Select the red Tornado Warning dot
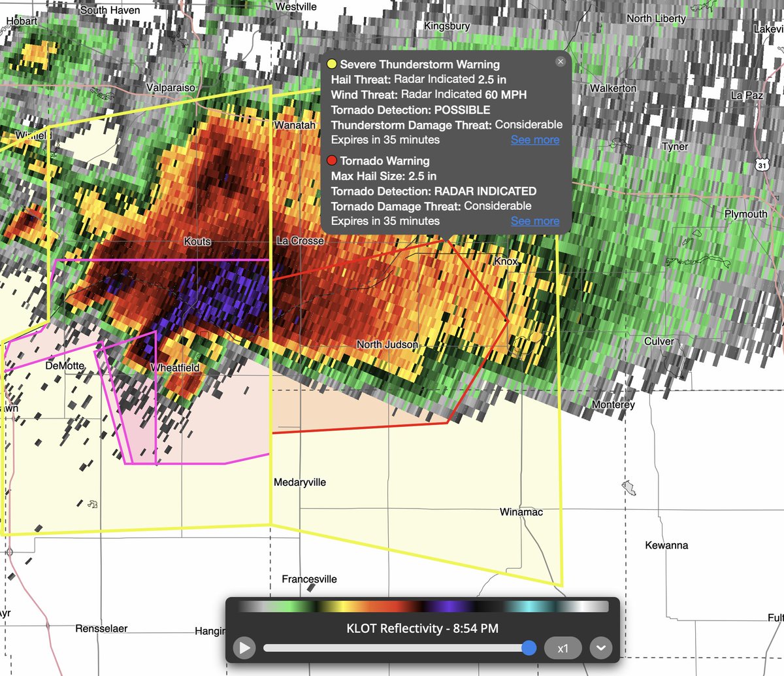Viewport: 784px width, 676px height. click(x=332, y=160)
